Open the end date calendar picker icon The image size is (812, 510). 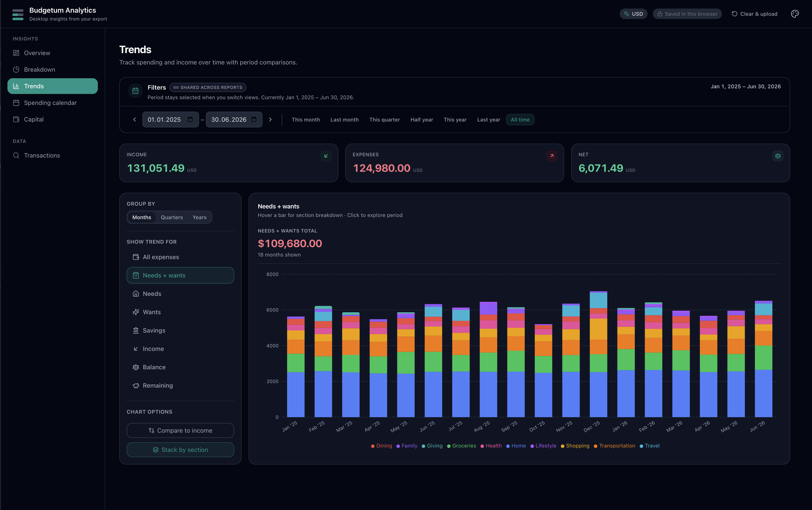tap(254, 119)
